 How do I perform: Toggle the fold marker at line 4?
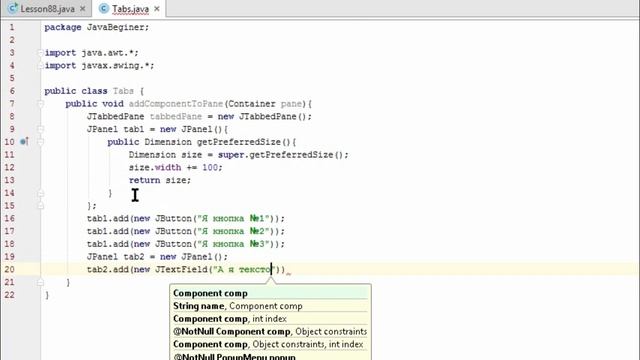point(40,65)
